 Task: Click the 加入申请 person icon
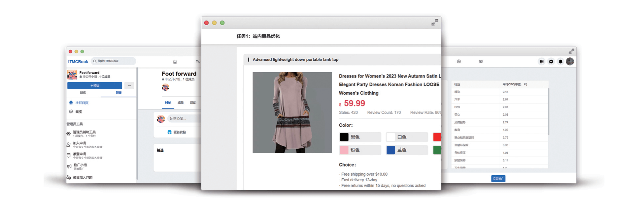coord(68,144)
